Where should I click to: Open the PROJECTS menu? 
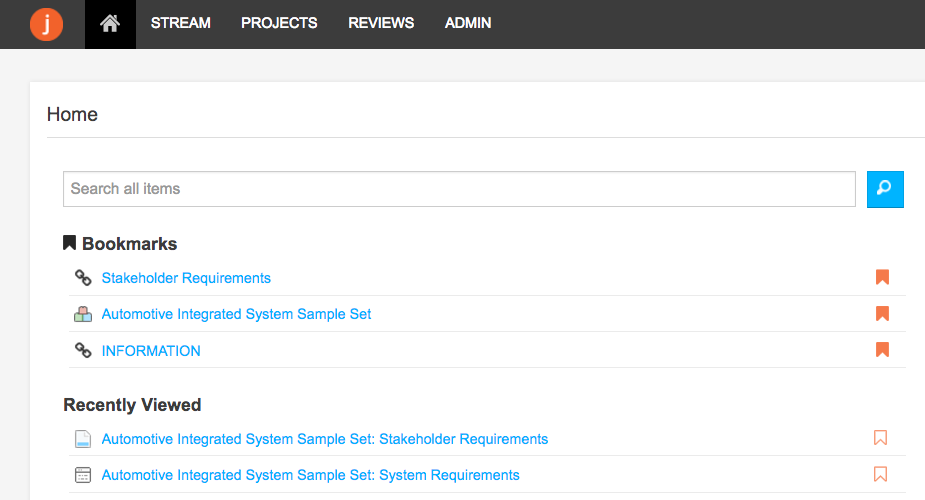point(279,23)
